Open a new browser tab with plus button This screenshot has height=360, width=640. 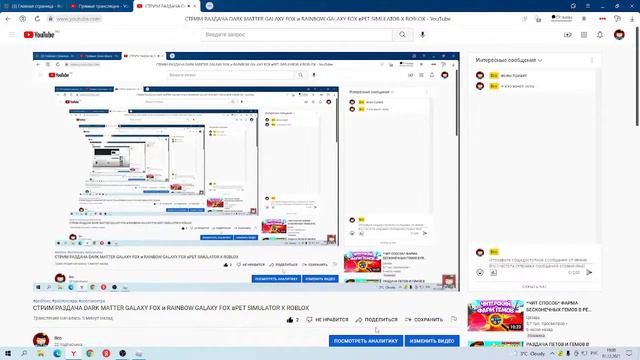[x=209, y=6]
